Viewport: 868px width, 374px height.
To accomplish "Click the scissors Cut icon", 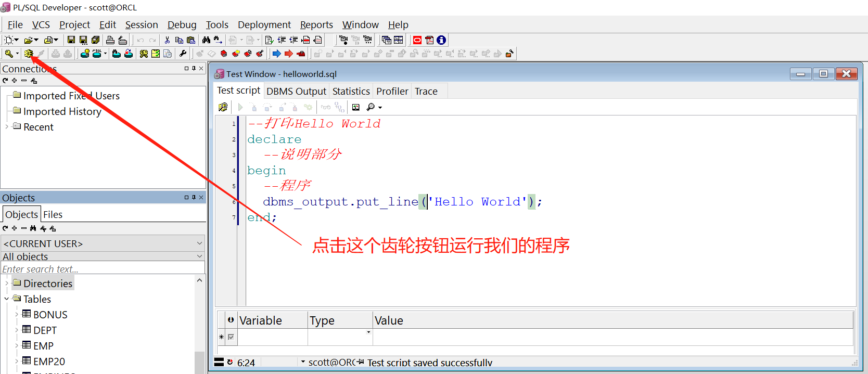I will pos(167,40).
